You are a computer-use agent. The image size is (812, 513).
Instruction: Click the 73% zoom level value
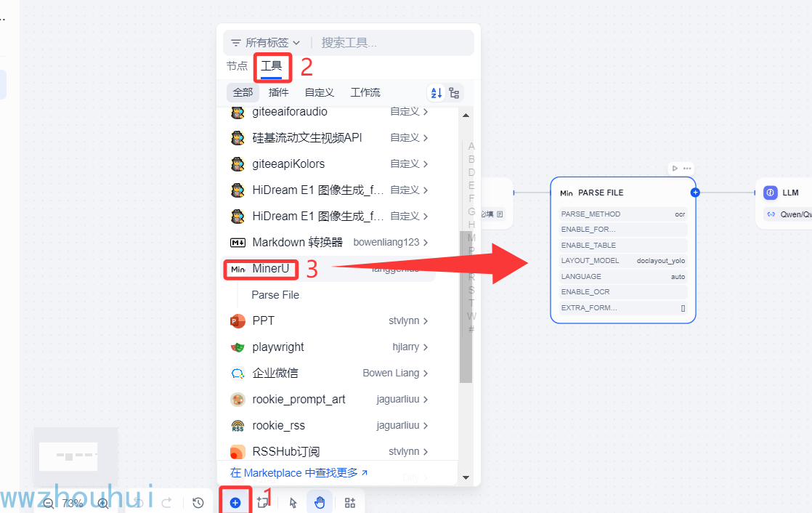(73, 503)
